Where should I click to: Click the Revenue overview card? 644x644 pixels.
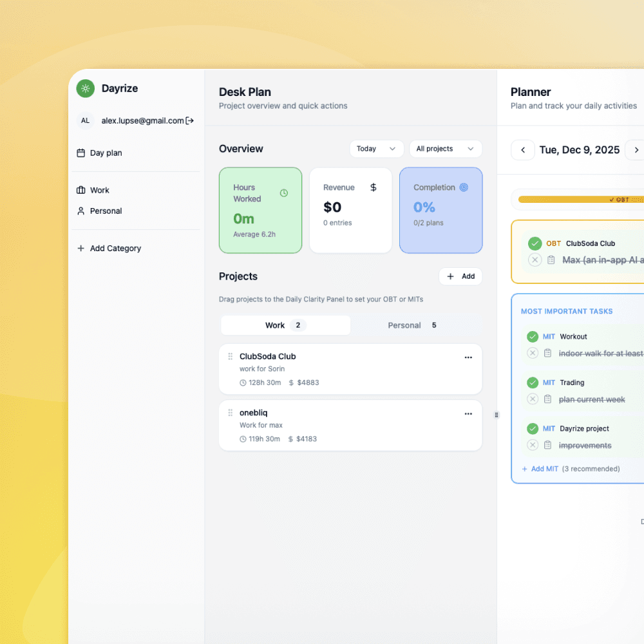pos(351,211)
